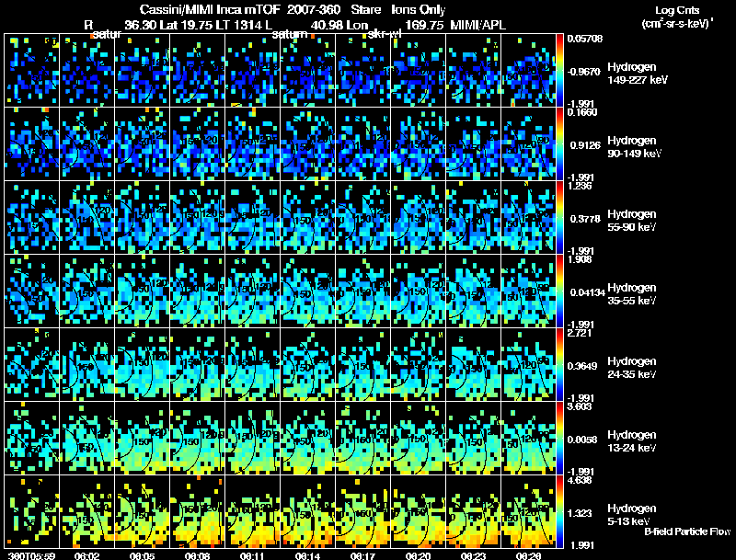736x560 pixels.
Task: Click the 90-149 keV color scale bar
Action: 559,144
